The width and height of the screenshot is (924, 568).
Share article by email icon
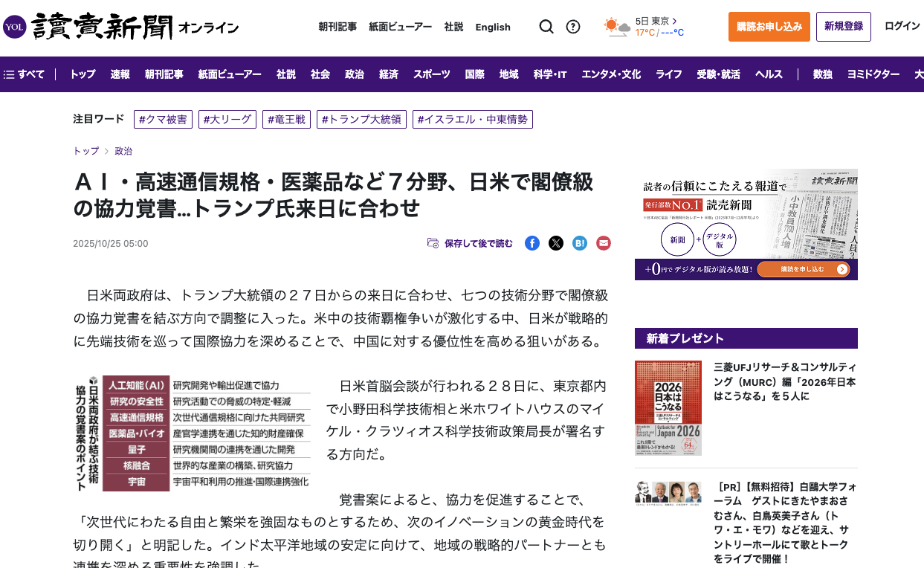coord(604,243)
